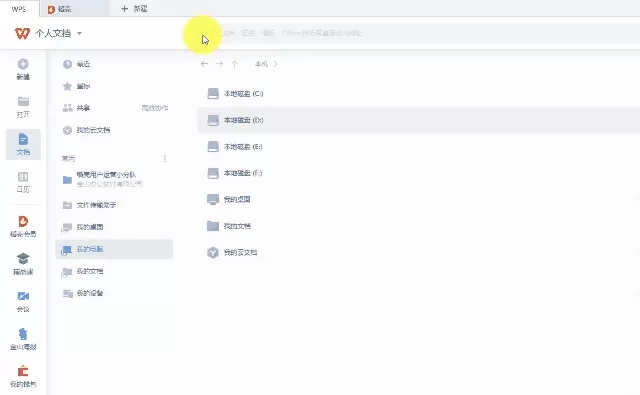Open 本地磁盘 (D:) drive
Screen dimensions: 640x395
[419, 120]
